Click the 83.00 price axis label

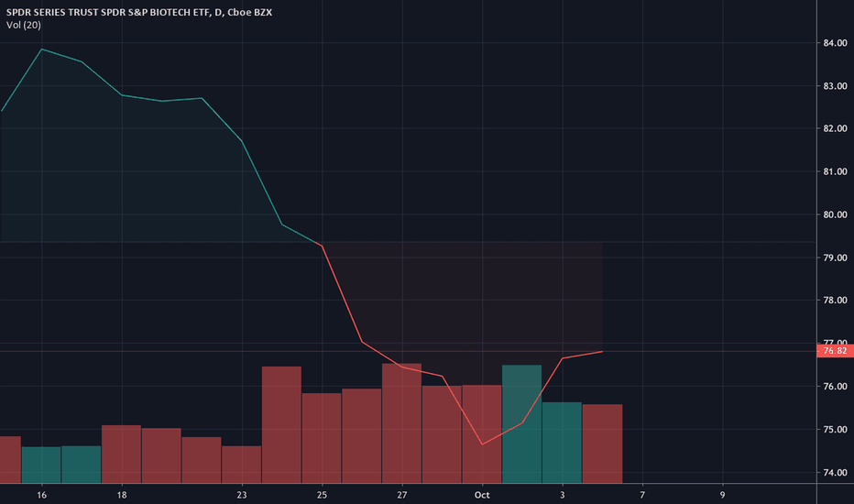[835, 86]
